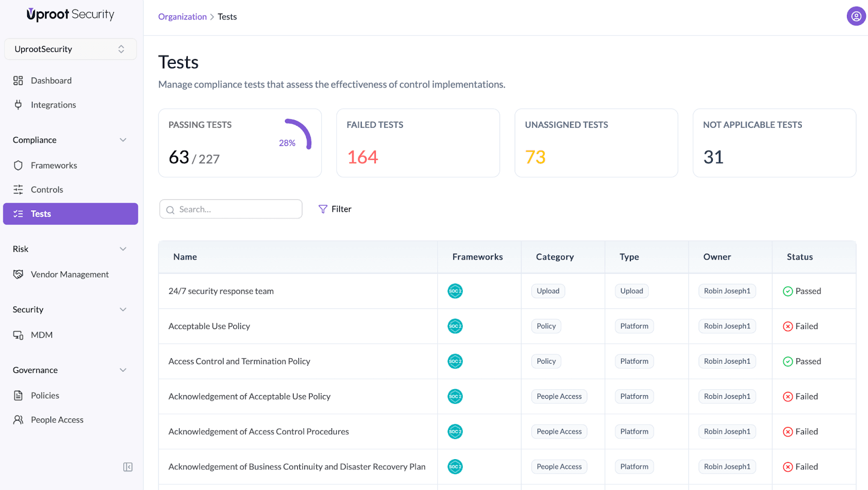Open the 24/7 security response team test

[221, 291]
